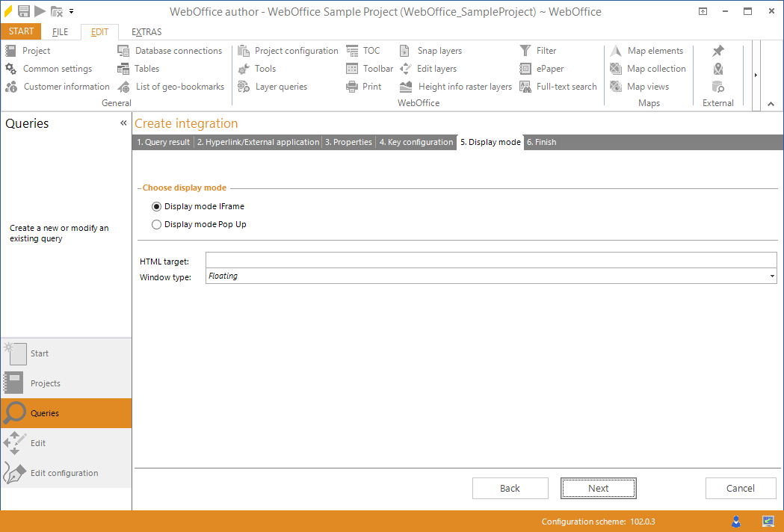Select the Edit configuration sidebar entry
The height and width of the screenshot is (532, 784).
(64, 472)
